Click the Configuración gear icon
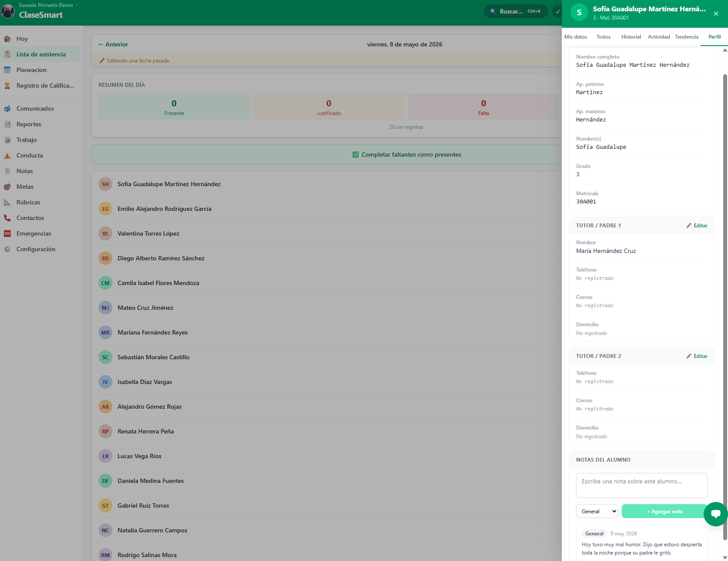Viewport: 728px width, 561px height. 7,249
